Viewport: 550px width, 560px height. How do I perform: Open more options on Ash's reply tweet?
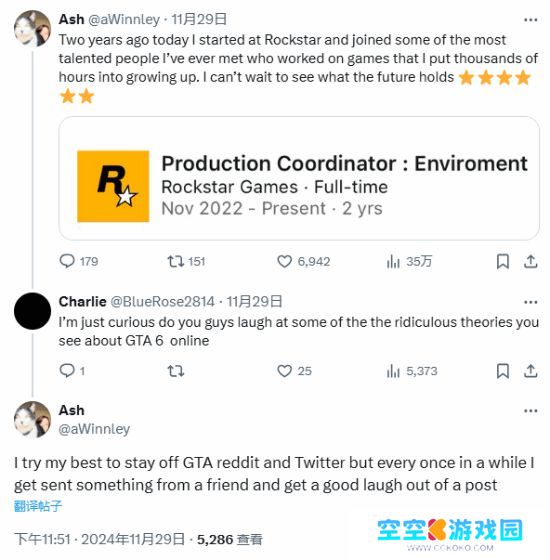tap(531, 411)
